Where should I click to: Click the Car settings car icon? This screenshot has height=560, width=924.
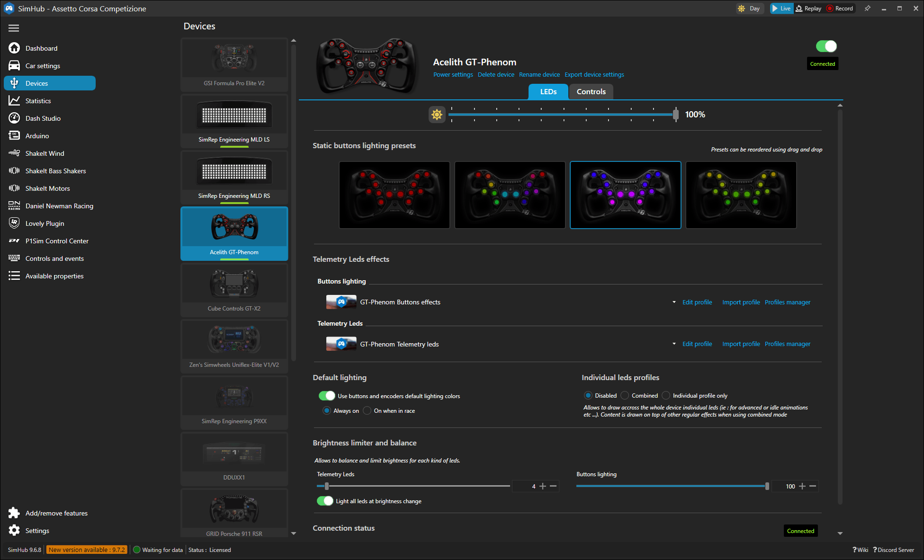pos(14,66)
